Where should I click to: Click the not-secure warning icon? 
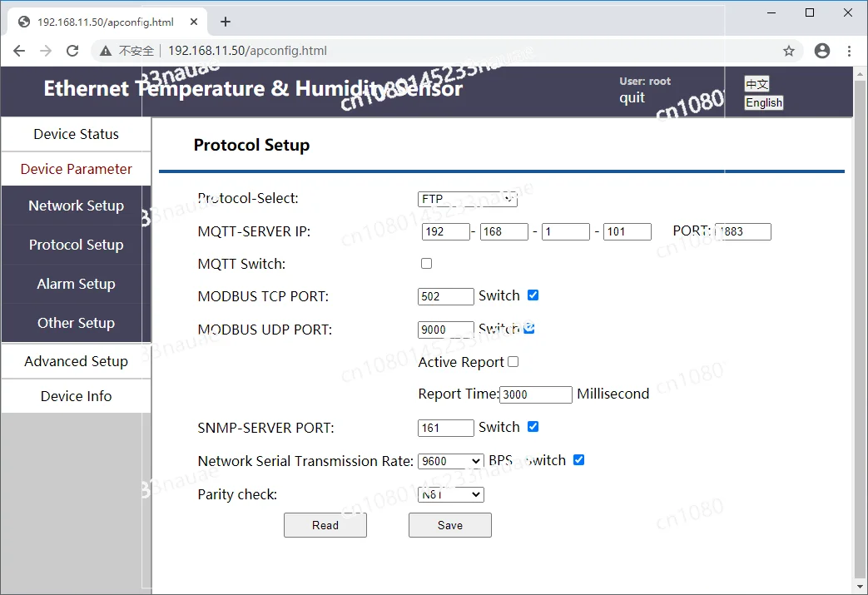[106, 51]
